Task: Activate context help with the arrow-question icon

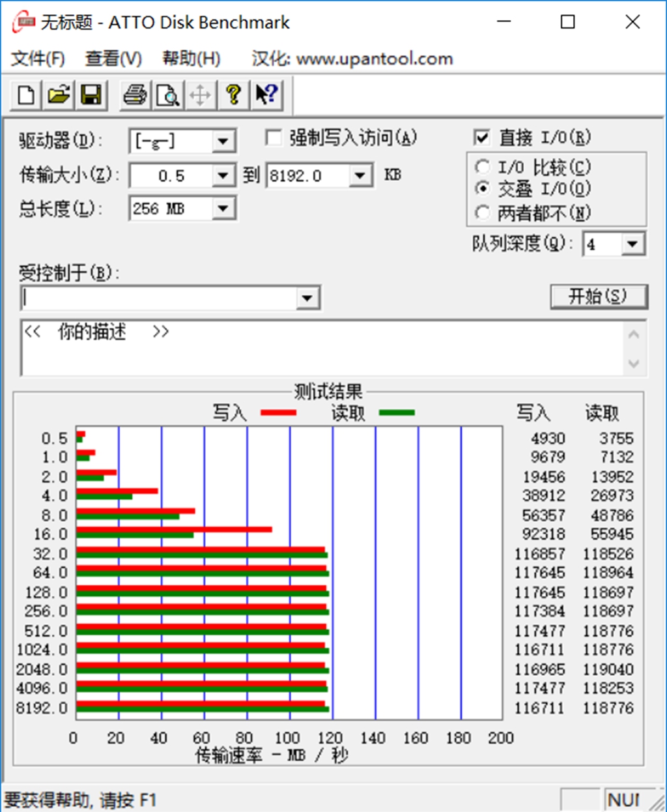Action: pyautogui.click(x=266, y=94)
